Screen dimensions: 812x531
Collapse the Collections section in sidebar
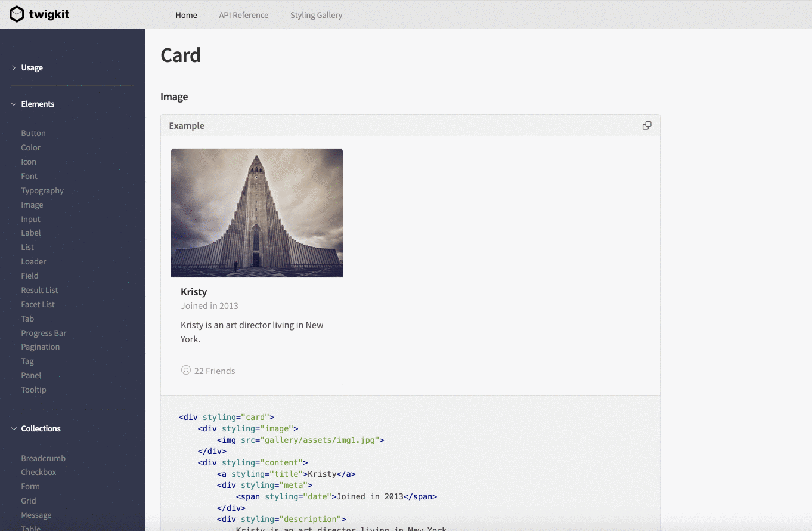pos(14,429)
